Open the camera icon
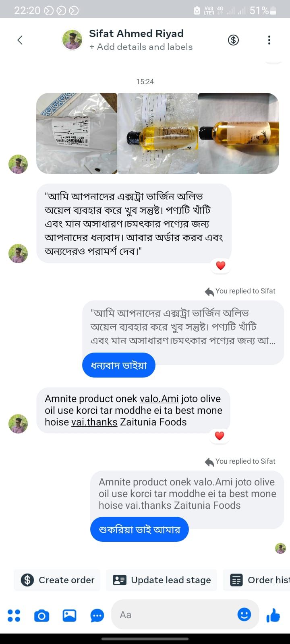Image resolution: width=290 pixels, height=644 pixels. click(x=41, y=615)
